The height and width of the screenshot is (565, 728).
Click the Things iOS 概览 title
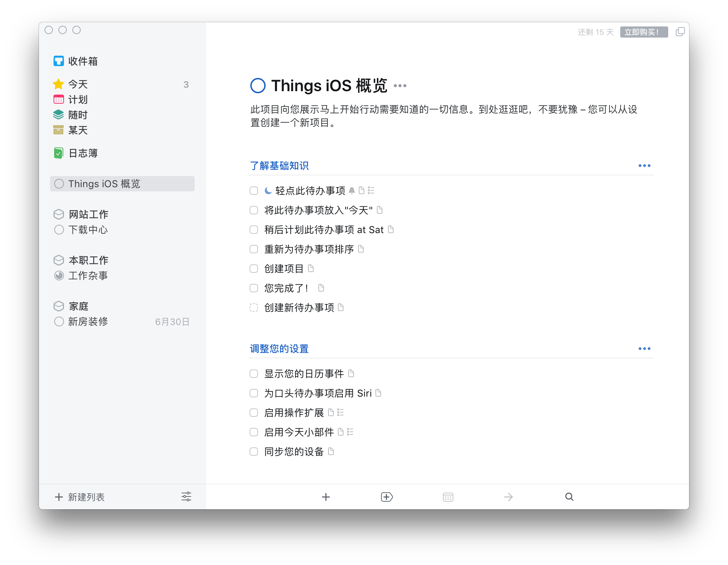pyautogui.click(x=329, y=86)
